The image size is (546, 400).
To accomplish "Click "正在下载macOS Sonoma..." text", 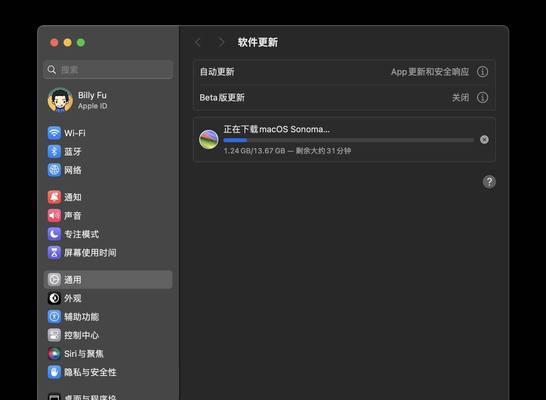I will 276,129.
